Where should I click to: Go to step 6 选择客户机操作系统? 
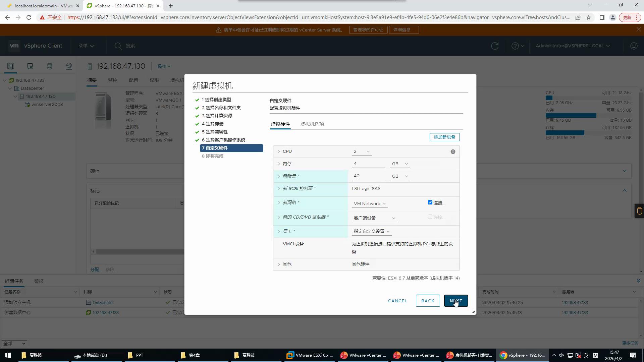(223, 140)
